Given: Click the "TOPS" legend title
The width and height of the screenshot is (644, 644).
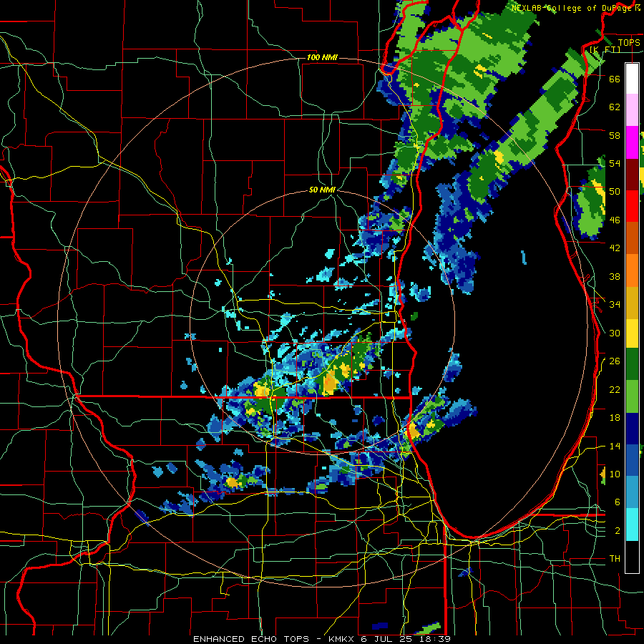Looking at the screenshot, I should click(x=629, y=43).
